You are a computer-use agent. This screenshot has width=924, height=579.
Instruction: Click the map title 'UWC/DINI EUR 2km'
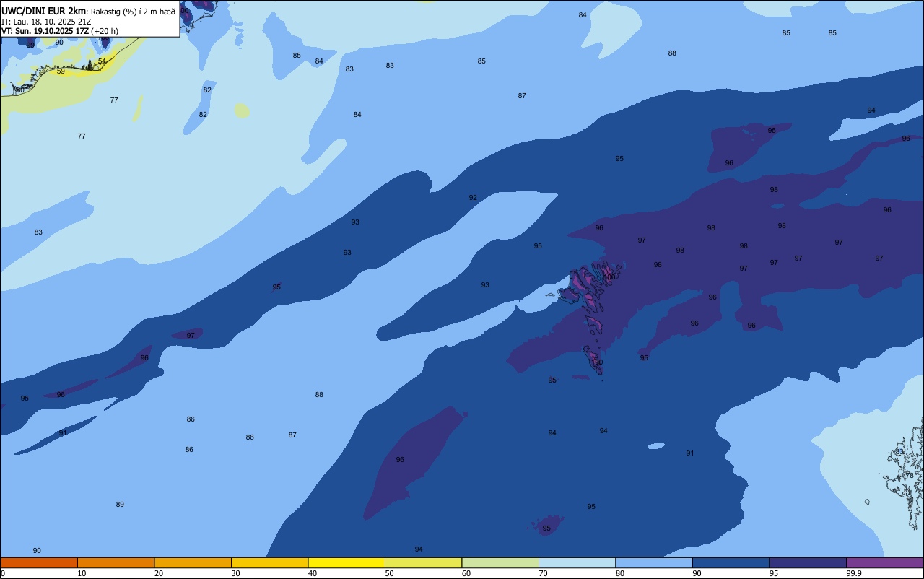tap(43, 11)
